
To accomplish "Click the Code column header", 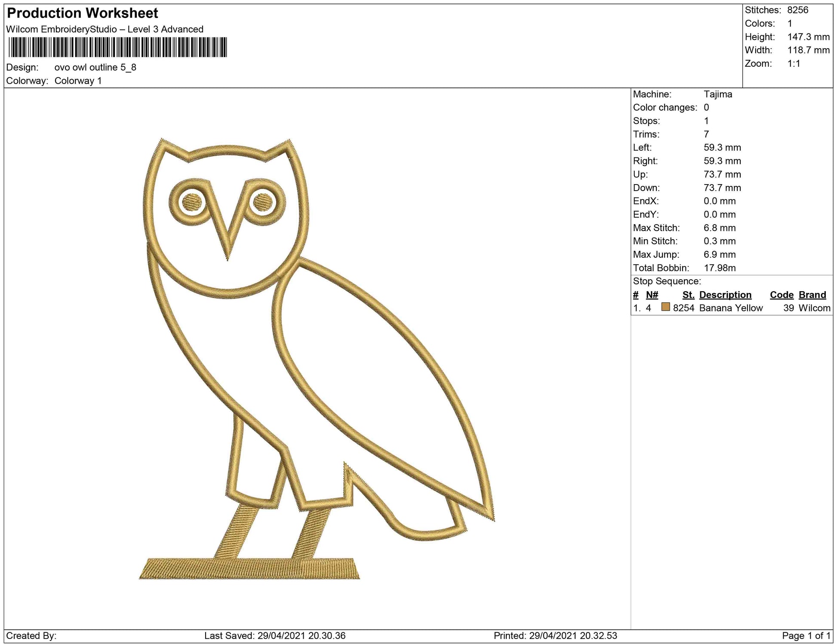I will point(782,295).
